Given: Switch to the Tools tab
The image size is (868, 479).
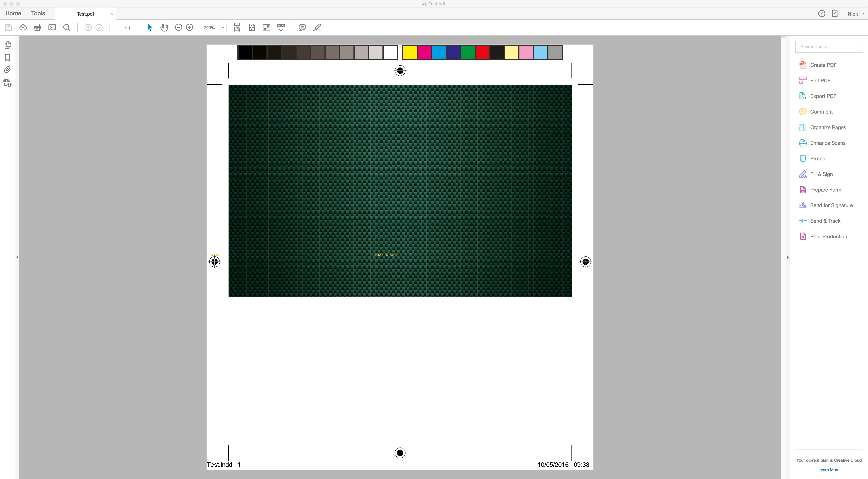Looking at the screenshot, I should (x=38, y=13).
